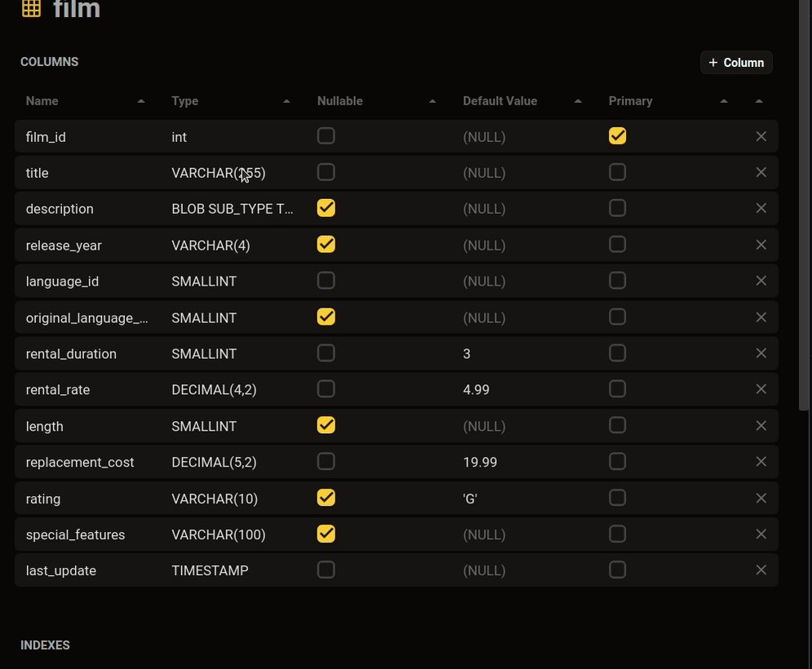Screen dimensions: 812x669
Task: Edit the 'G' default for rating
Action: [x=470, y=498]
